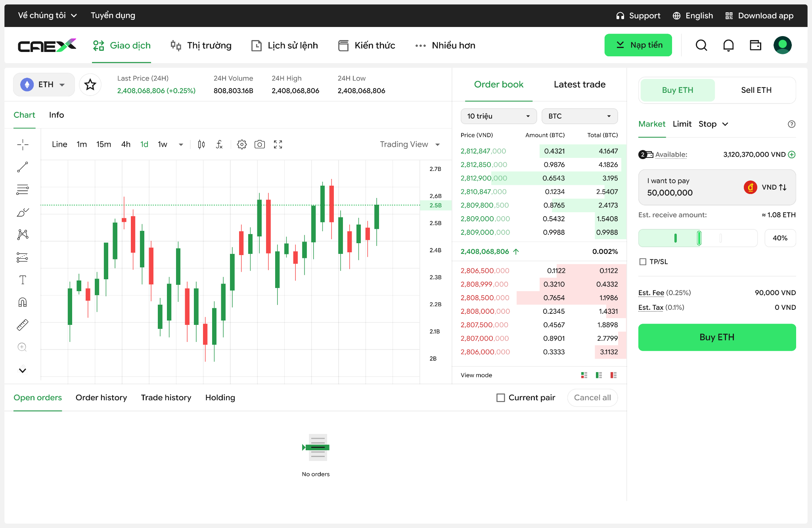Show asks-only red view mode
Image resolution: width=812 pixels, height=528 pixels.
pyautogui.click(x=613, y=375)
